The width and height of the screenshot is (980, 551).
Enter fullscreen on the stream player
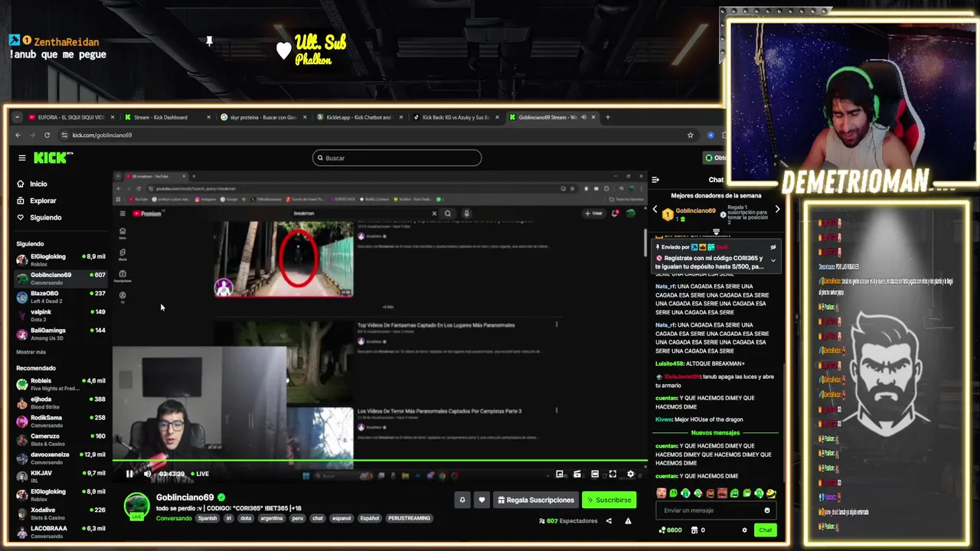pyautogui.click(x=612, y=474)
